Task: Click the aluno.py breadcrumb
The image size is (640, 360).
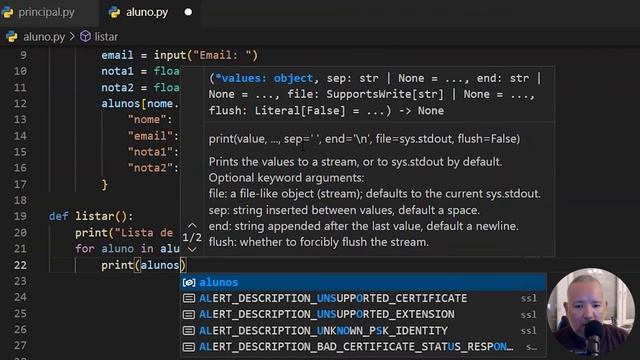Action: coord(44,37)
